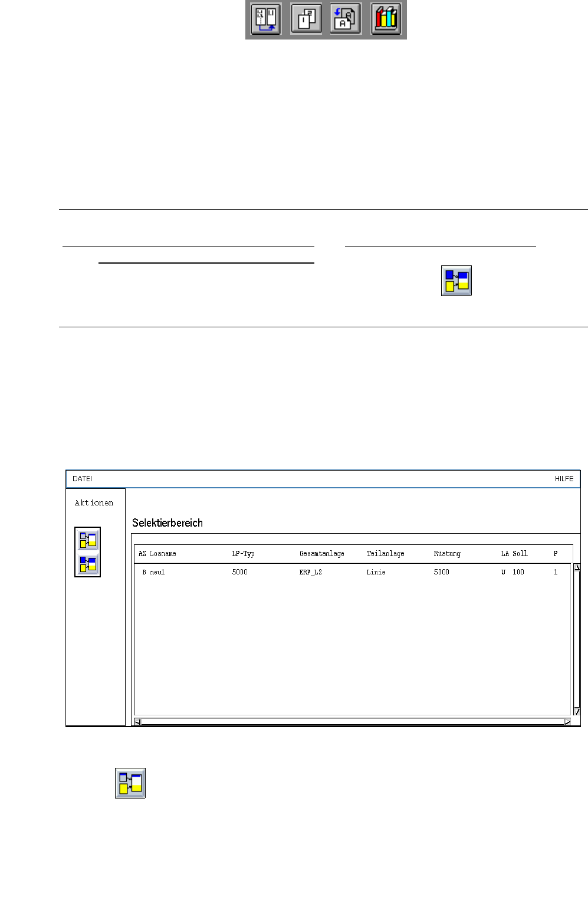588x920 pixels.
Task: Click the 'P' column header
Action: click(556, 554)
